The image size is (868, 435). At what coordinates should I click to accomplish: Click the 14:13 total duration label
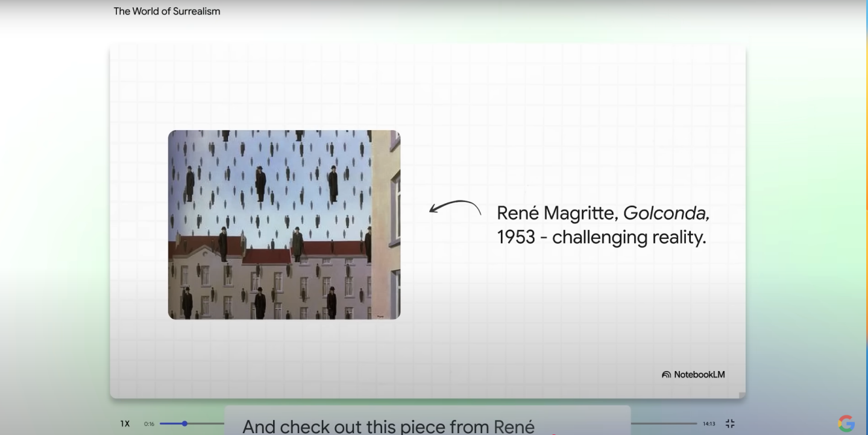(x=709, y=424)
